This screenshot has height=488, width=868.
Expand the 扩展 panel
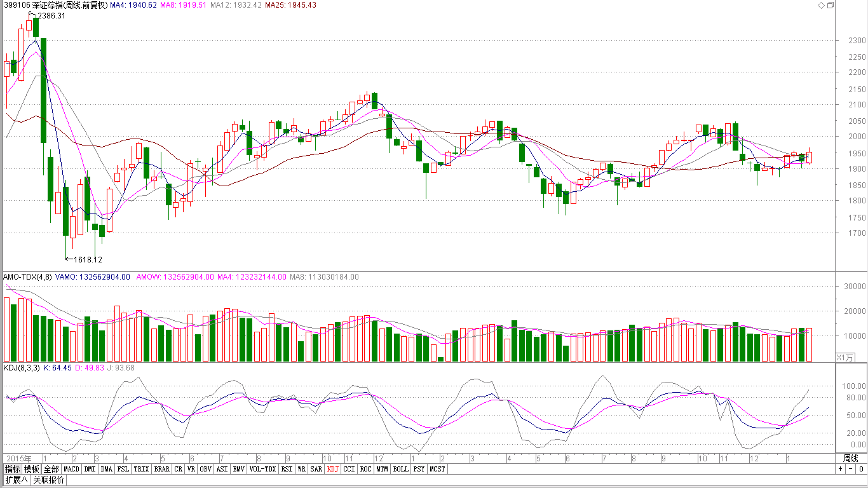click(x=16, y=480)
